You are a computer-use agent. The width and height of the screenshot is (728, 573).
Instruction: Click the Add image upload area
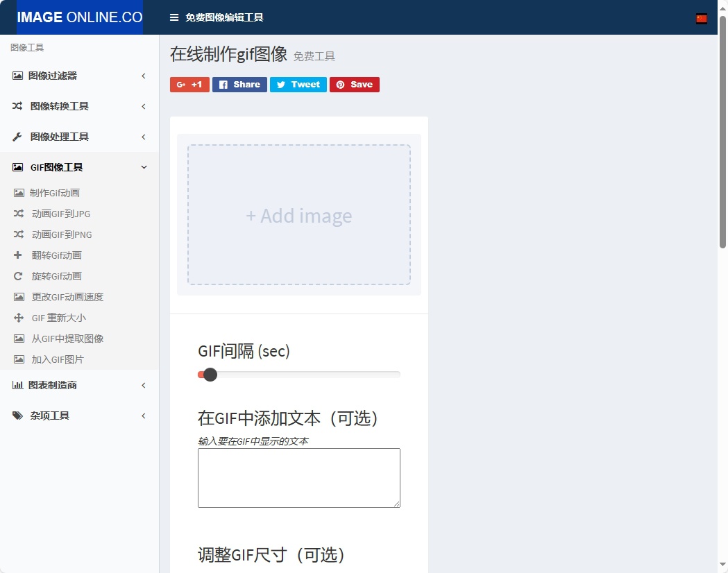[298, 215]
